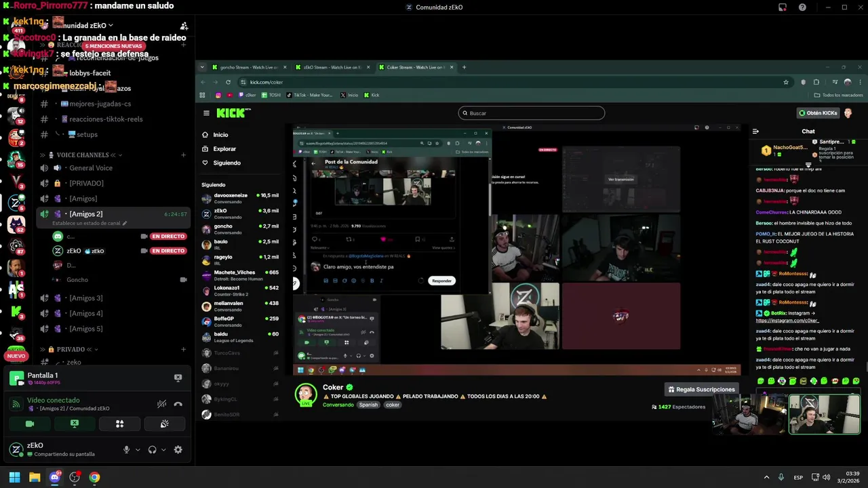Toggle the Kick sidebar hamburger menu
Image resolution: width=868 pixels, height=488 pixels.
206,113
